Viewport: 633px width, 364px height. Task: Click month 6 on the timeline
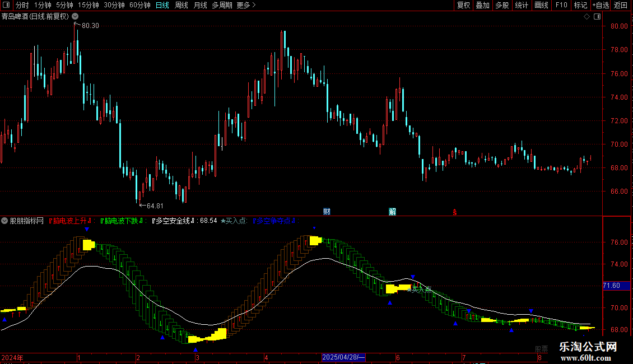[398, 357]
